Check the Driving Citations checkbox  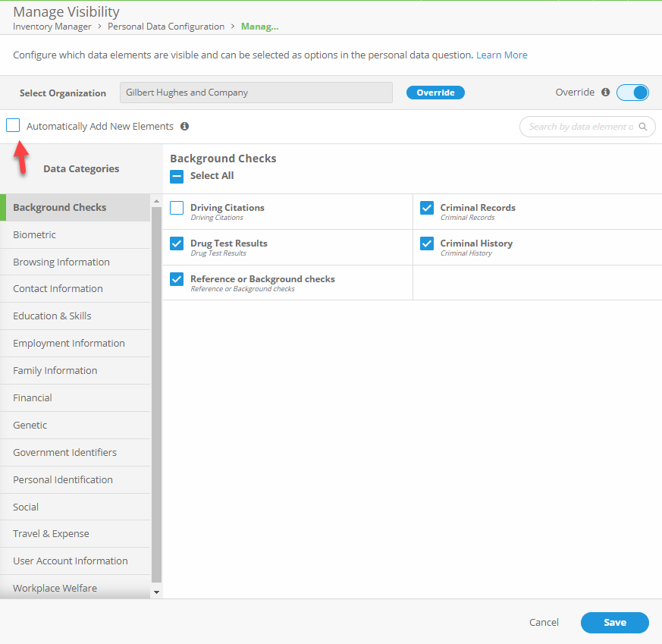click(177, 208)
